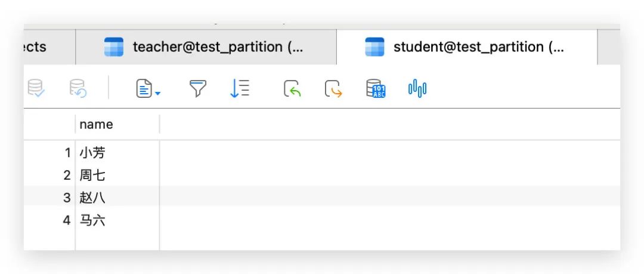Click the discard changes database icon

(x=78, y=88)
